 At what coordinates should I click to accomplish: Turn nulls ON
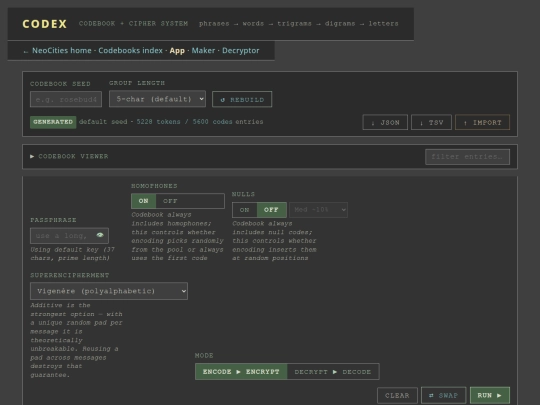[245, 210]
